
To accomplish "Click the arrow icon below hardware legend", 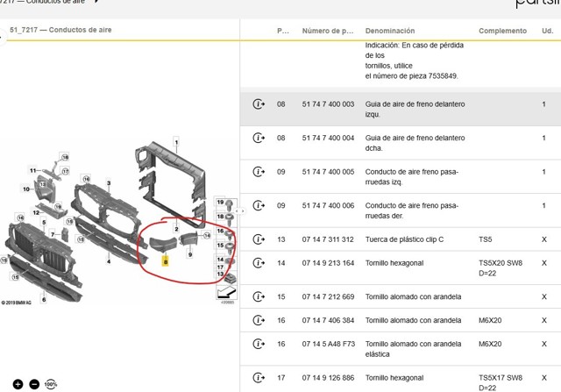I will 226,292.
